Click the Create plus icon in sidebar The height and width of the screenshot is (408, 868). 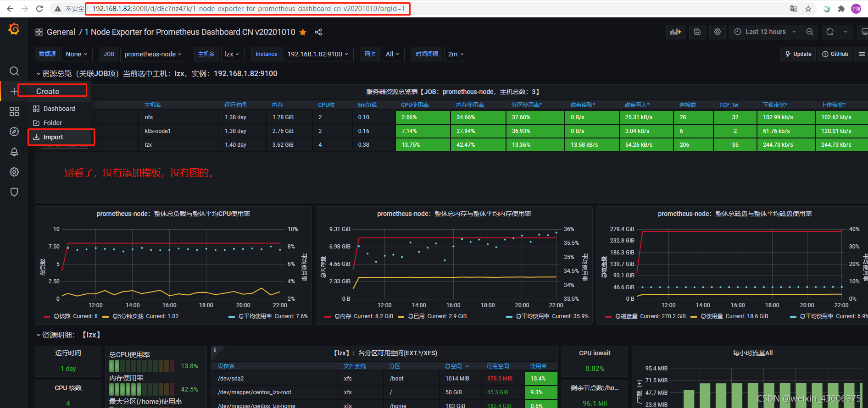pos(14,91)
